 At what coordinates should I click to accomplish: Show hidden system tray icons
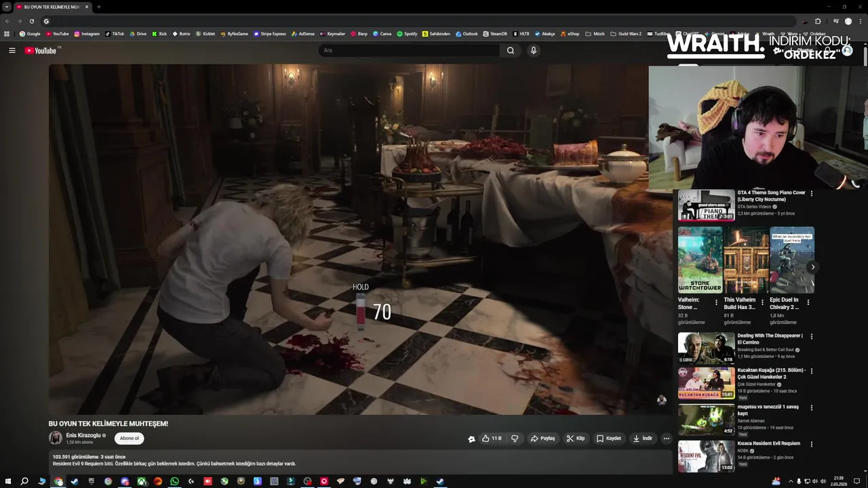tap(791, 481)
